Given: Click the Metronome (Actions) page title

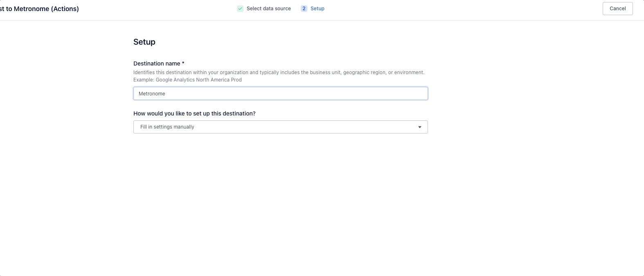Looking at the screenshot, I should click(39, 9).
